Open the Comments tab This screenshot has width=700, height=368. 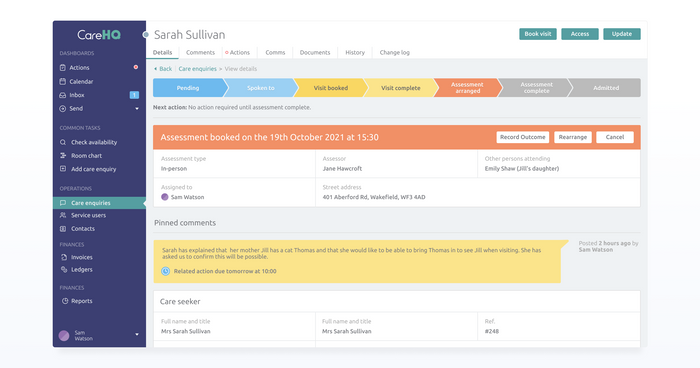(x=200, y=52)
